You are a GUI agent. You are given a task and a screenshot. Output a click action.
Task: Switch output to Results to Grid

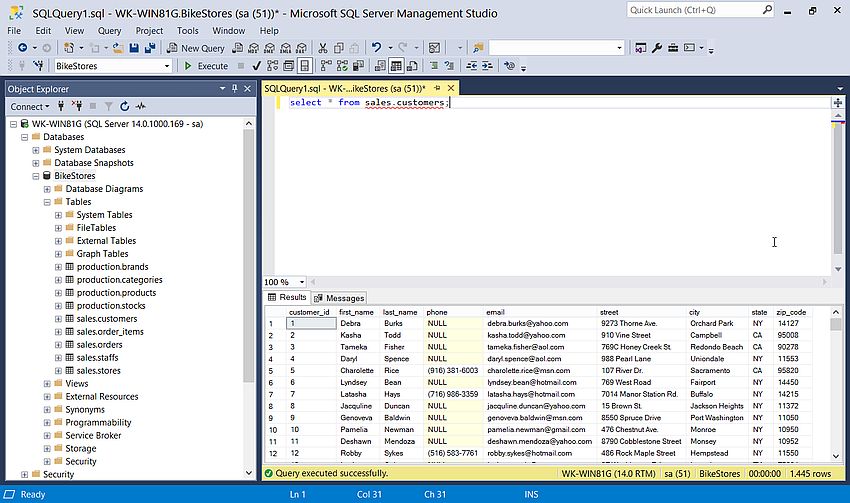tap(396, 66)
